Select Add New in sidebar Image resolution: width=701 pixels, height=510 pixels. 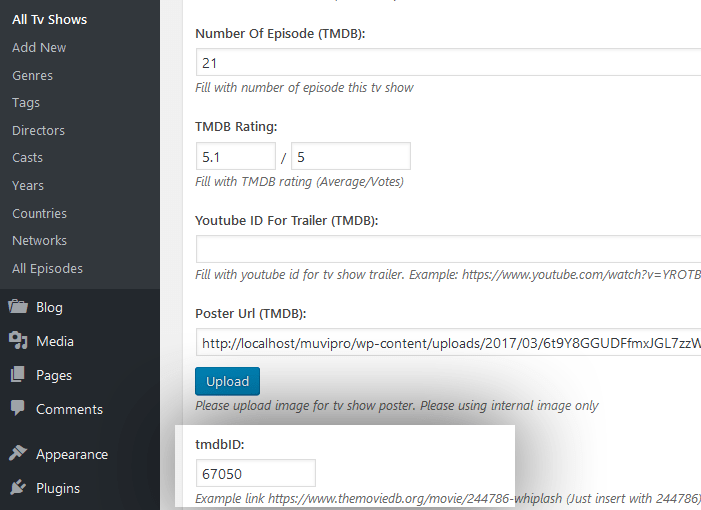pos(39,47)
